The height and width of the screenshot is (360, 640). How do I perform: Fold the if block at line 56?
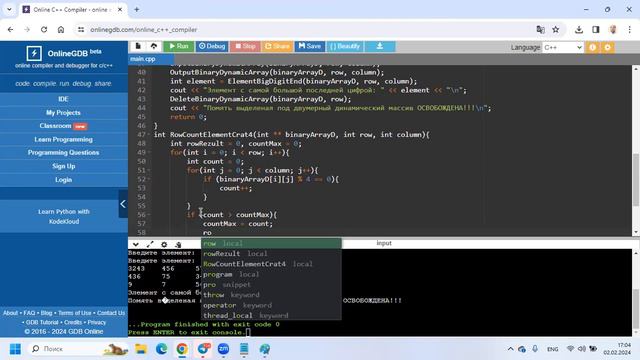pos(149,215)
